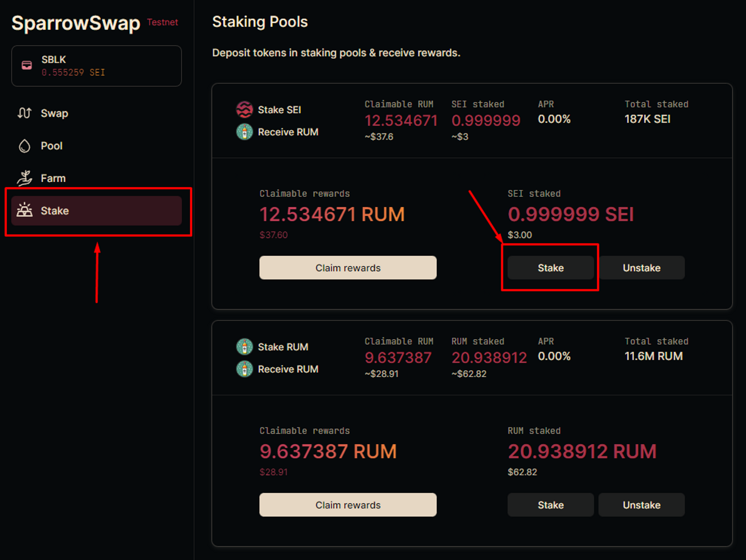
Task: Click the Pool droplet icon
Action: pyautogui.click(x=25, y=146)
